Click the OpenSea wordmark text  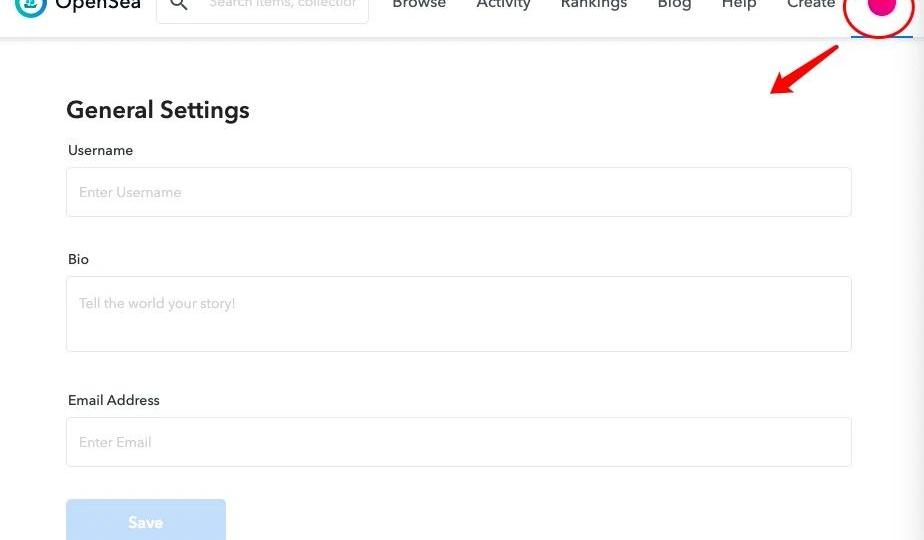tap(98, 5)
